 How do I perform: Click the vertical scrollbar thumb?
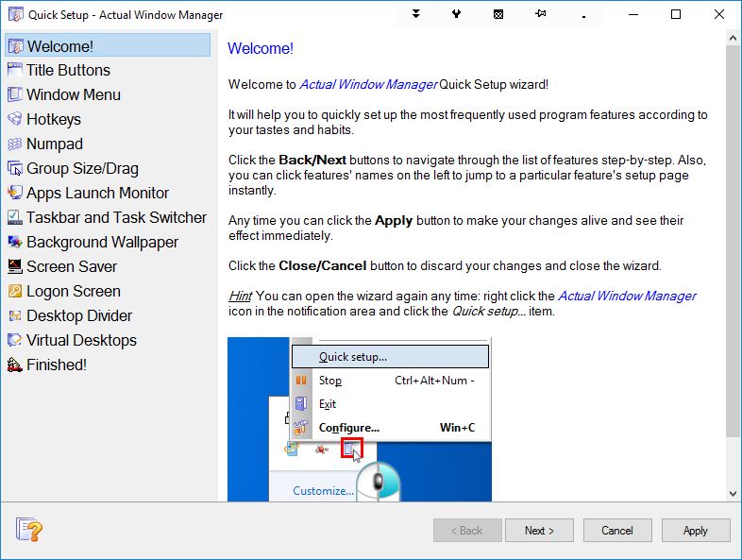pos(733,242)
